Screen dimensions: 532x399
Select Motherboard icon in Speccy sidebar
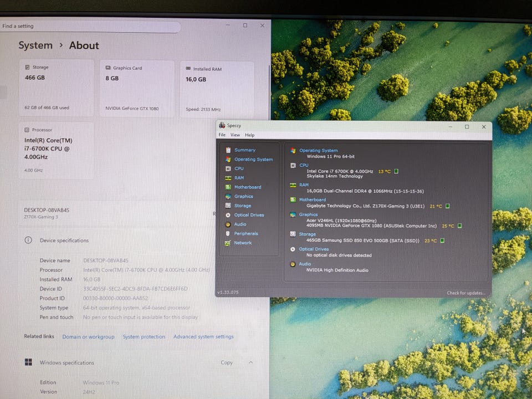[x=228, y=187]
